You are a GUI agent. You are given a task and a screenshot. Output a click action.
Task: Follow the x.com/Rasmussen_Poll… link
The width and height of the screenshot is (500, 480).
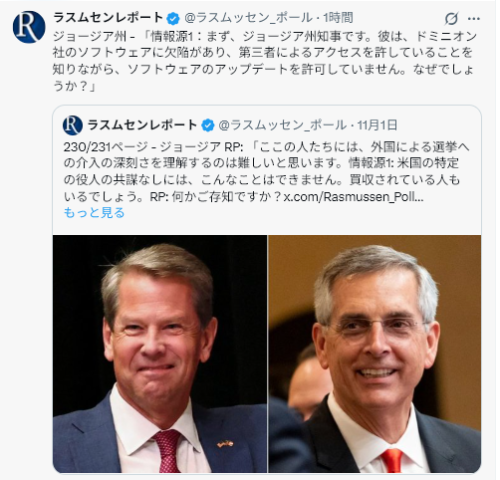tap(353, 197)
